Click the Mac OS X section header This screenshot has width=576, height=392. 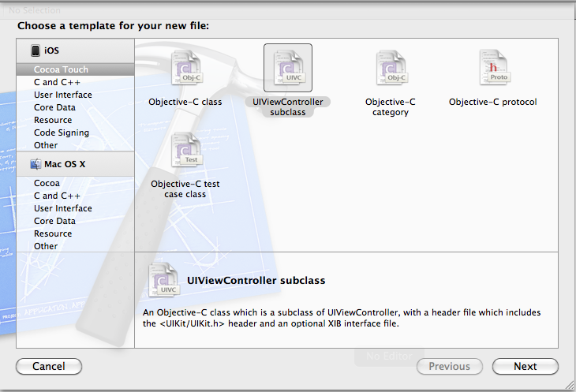(x=75, y=164)
